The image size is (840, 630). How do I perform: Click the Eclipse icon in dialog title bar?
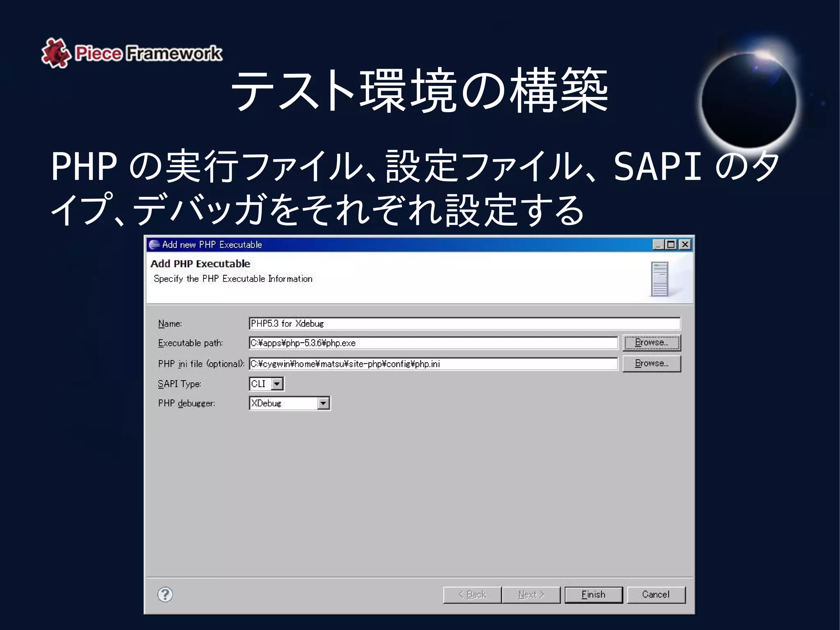coord(154,245)
